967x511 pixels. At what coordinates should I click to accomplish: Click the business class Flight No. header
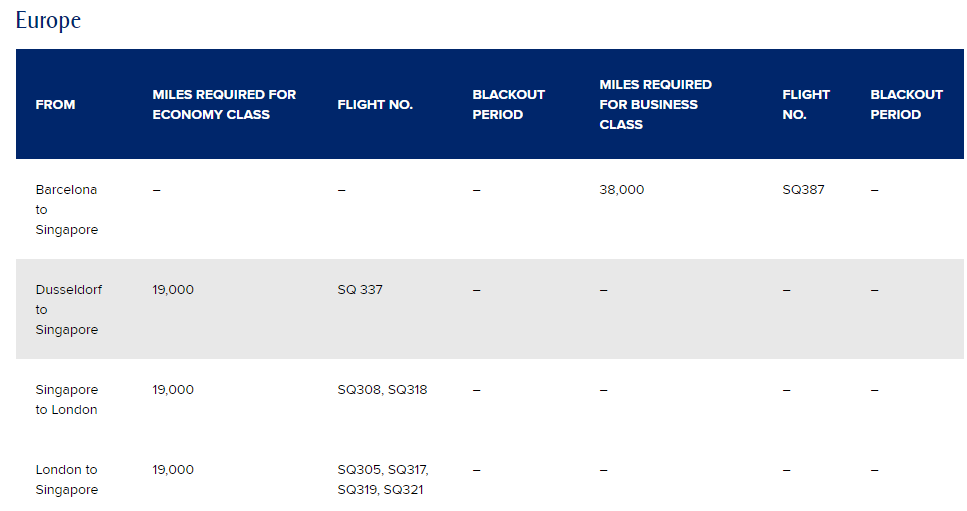click(806, 104)
